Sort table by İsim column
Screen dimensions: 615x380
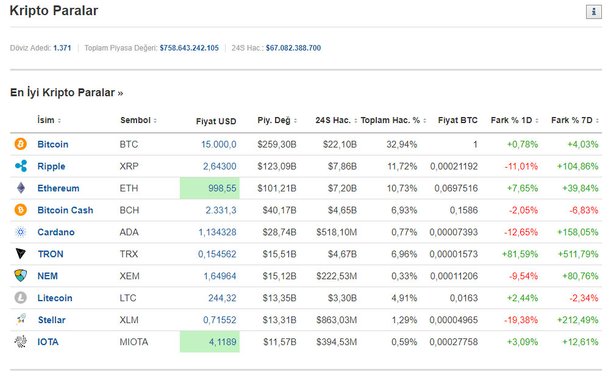click(49, 120)
